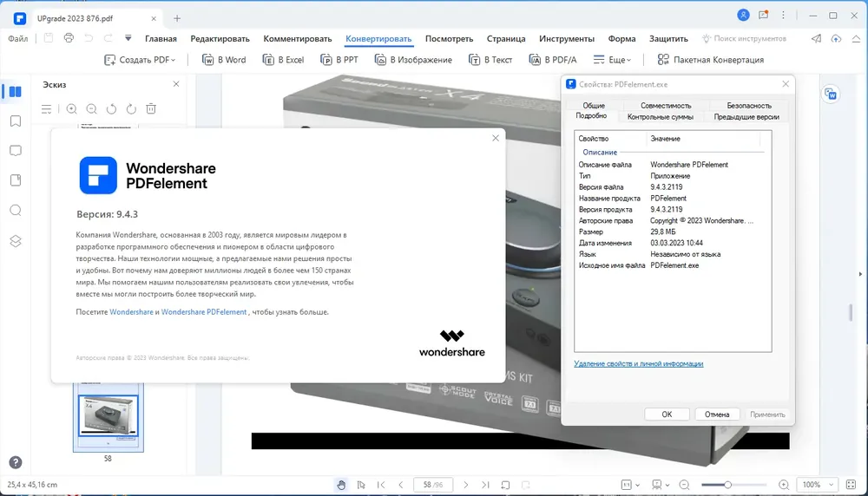Select the hand tool in status bar
The width and height of the screenshot is (868, 496).
(x=341, y=485)
